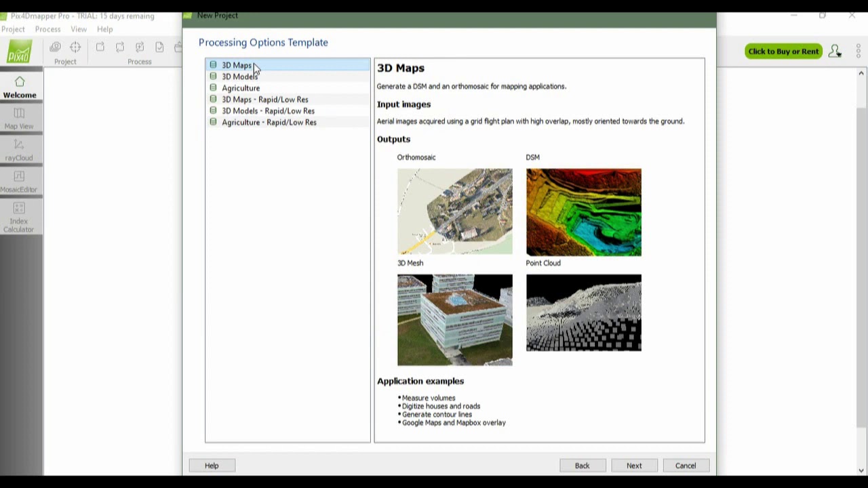Click the Orthomosaic output thumbnail
Screen dimensions: 868x488
[x=455, y=211]
